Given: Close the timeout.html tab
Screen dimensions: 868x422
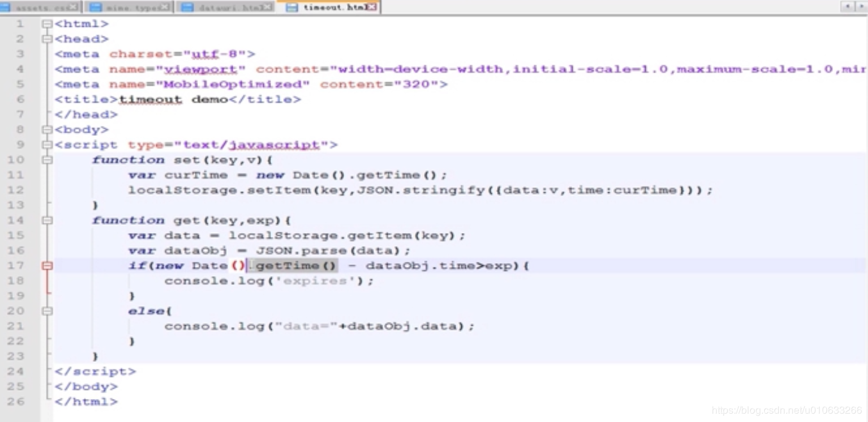Looking at the screenshot, I should click(x=371, y=7).
